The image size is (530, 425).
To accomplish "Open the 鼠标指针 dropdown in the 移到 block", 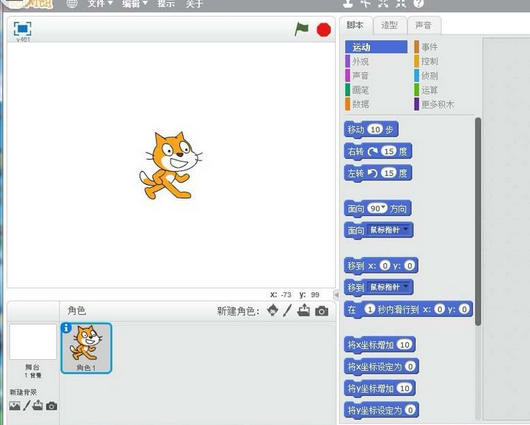I will pos(390,287).
